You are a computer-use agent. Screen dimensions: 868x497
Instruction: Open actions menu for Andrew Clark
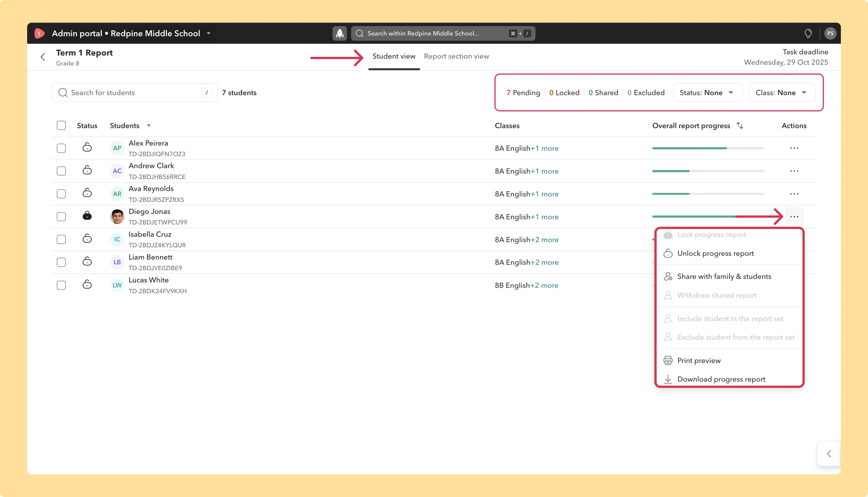[794, 171]
